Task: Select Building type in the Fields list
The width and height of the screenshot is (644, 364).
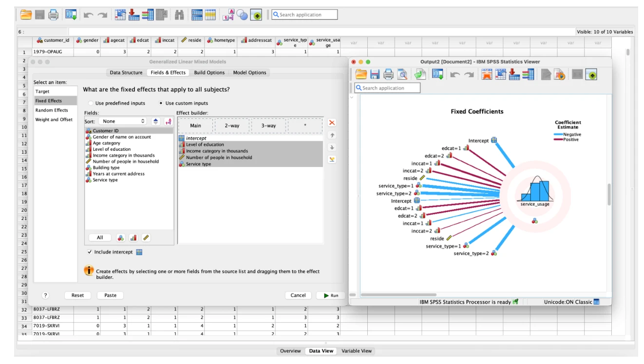Action: [129, 167]
